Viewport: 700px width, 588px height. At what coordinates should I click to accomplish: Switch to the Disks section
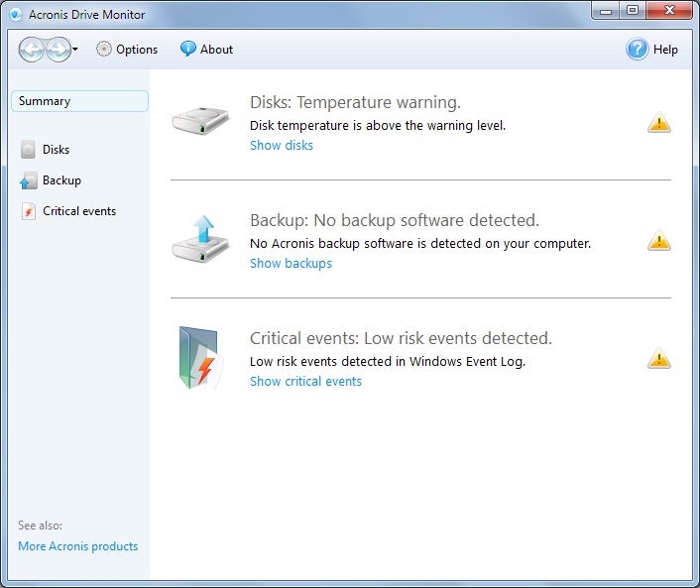tap(56, 150)
